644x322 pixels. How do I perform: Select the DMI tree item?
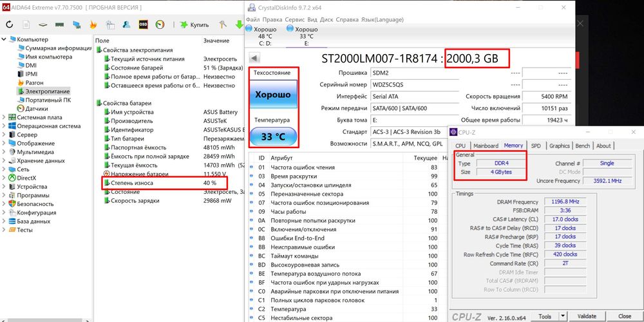pos(31,65)
